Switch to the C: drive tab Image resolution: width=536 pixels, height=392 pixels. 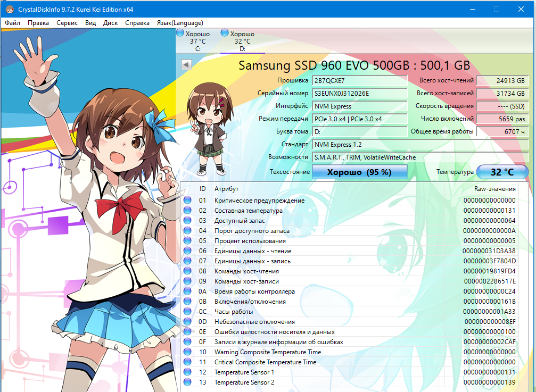(197, 41)
